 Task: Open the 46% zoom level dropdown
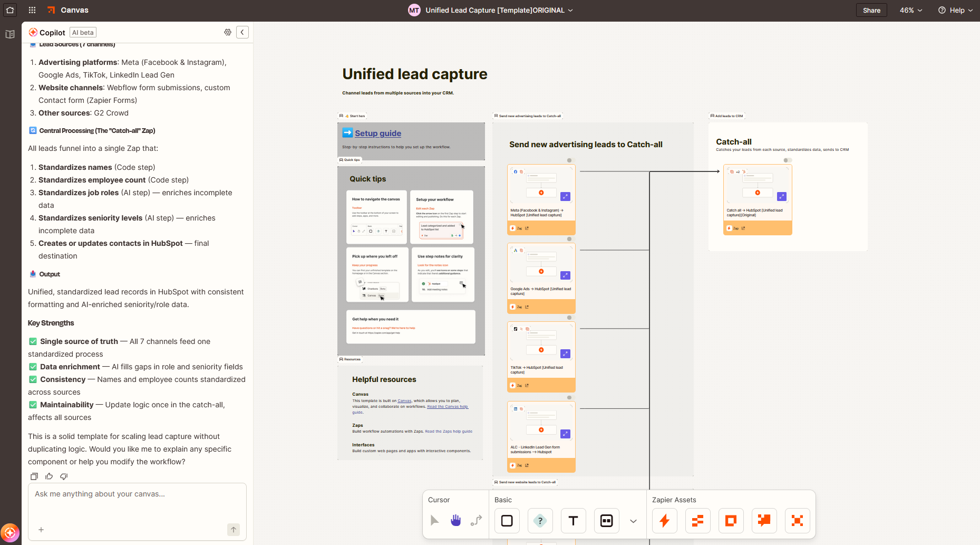click(910, 9)
